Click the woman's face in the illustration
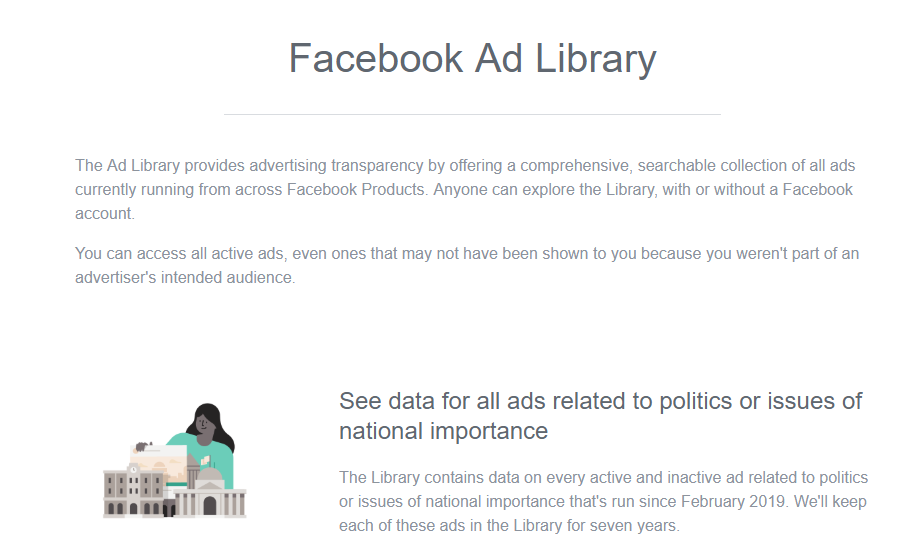Image resolution: width=912 pixels, height=545 pixels. (204, 423)
